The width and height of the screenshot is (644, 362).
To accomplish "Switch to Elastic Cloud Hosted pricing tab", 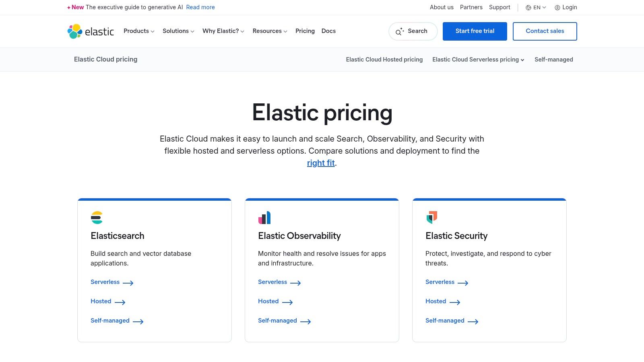I will 384,60.
